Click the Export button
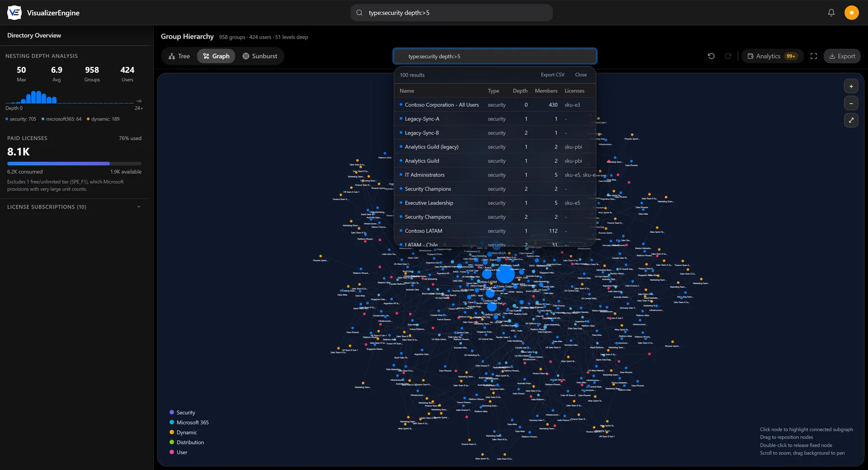 (x=842, y=56)
